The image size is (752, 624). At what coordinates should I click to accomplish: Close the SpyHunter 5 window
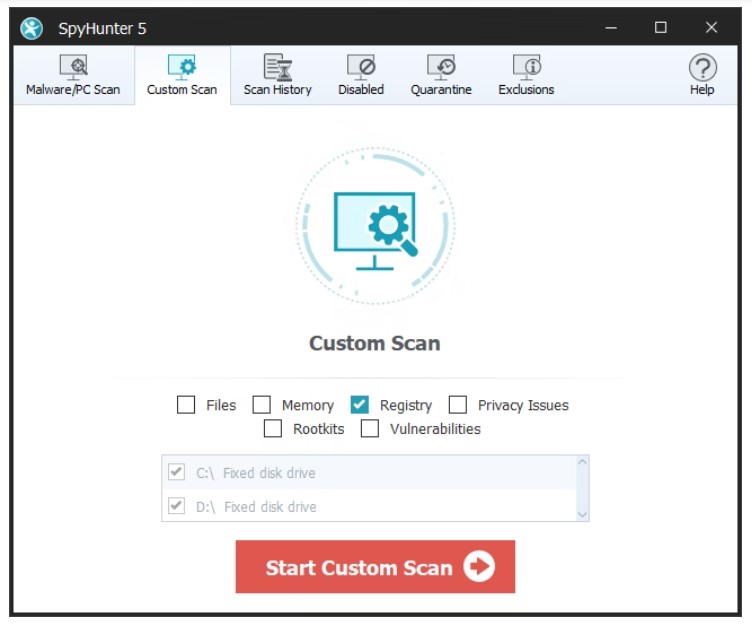[x=712, y=28]
